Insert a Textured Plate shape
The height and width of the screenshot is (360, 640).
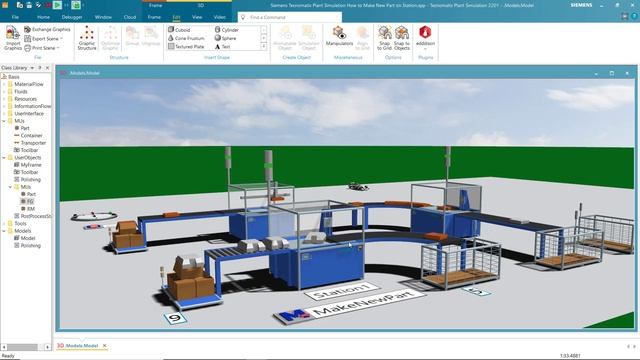point(186,47)
